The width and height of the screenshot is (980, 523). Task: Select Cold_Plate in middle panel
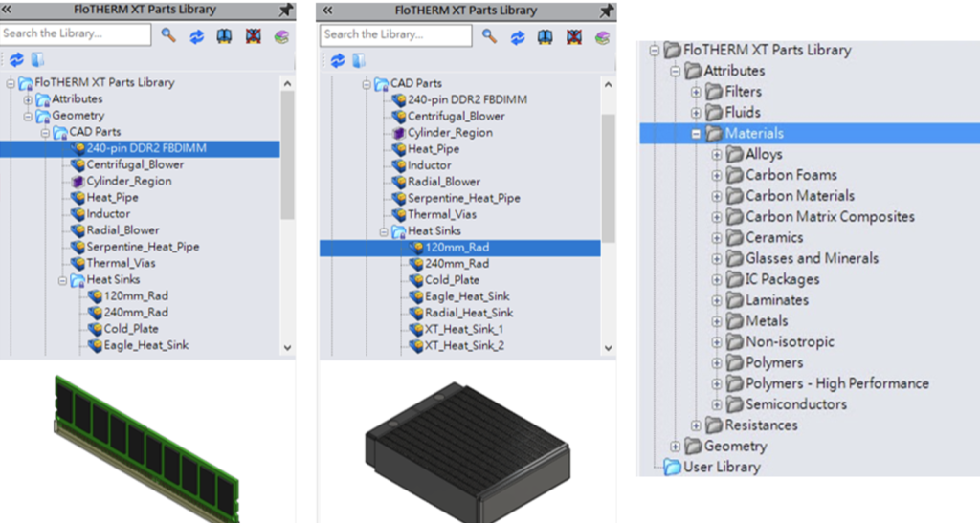click(452, 280)
